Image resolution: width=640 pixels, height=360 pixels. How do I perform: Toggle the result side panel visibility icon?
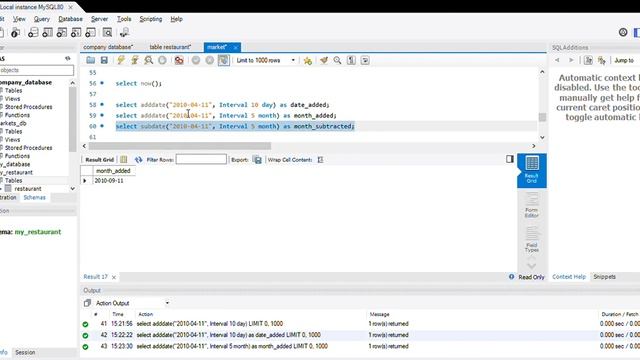click(x=510, y=159)
